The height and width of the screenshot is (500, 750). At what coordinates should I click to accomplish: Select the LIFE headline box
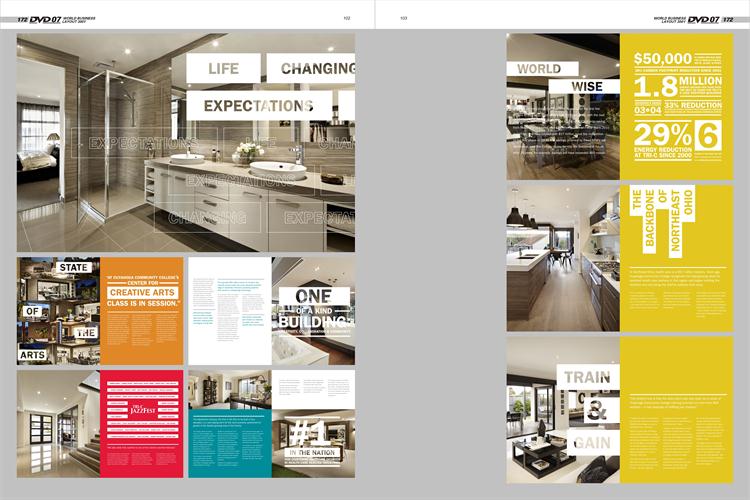click(x=223, y=69)
